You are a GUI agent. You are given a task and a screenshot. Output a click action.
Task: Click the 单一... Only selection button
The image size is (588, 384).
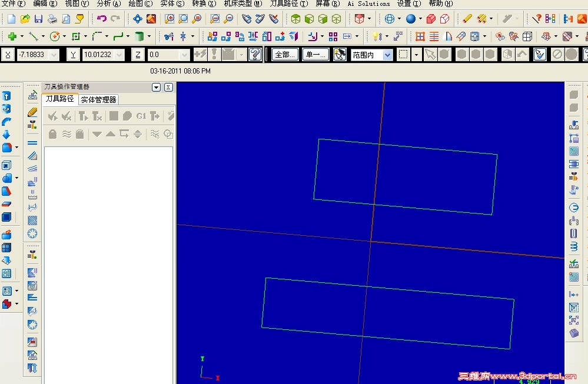tap(315, 55)
